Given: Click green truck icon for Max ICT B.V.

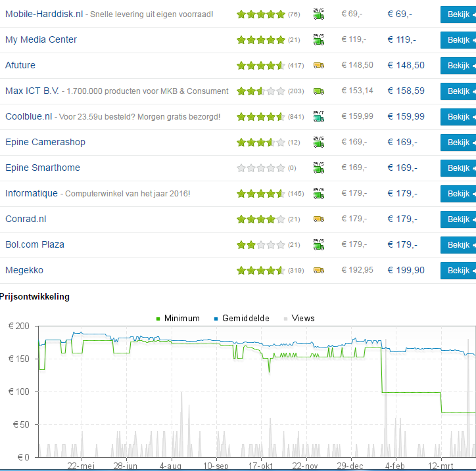Looking at the screenshot, I should 318,91.
